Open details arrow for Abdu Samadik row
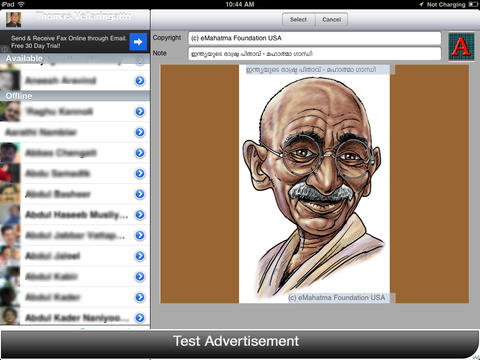 point(140,173)
